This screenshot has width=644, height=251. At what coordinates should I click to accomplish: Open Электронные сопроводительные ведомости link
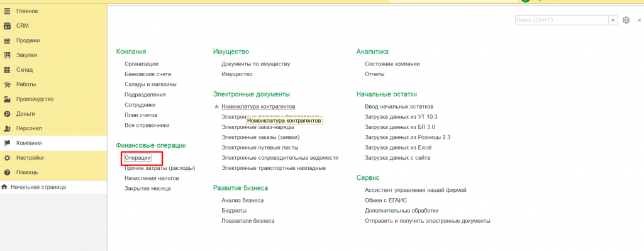[280, 158]
